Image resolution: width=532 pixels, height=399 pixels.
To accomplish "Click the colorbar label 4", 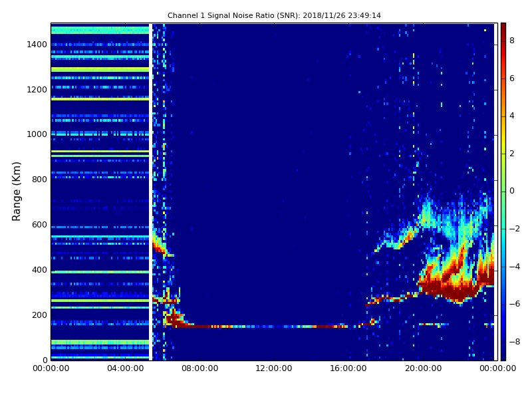I will coord(512,116).
